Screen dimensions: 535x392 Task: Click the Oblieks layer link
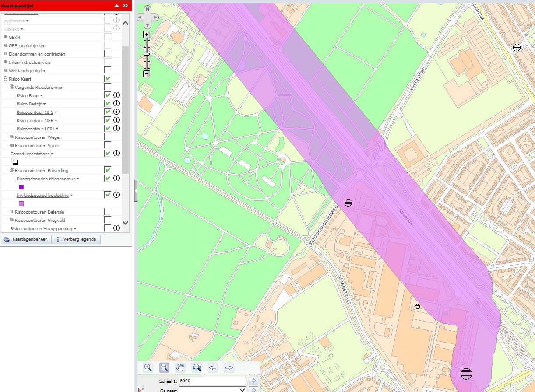pyautogui.click(x=11, y=29)
